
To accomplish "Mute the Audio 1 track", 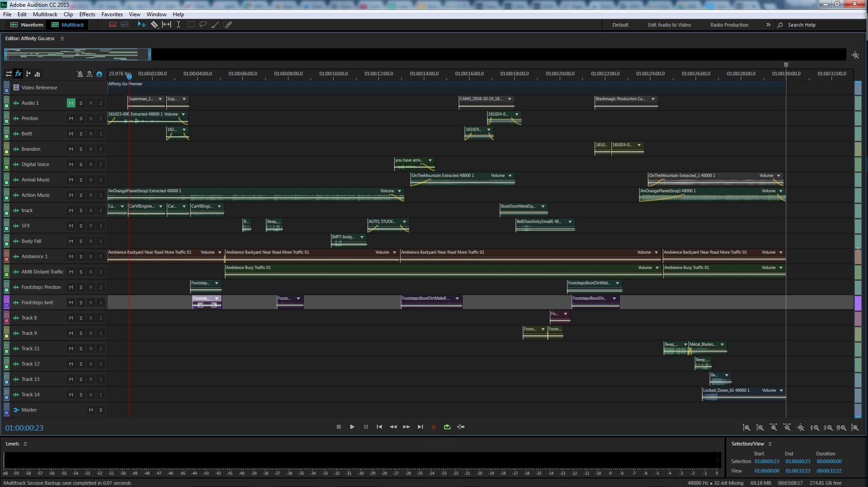I will pyautogui.click(x=71, y=103).
